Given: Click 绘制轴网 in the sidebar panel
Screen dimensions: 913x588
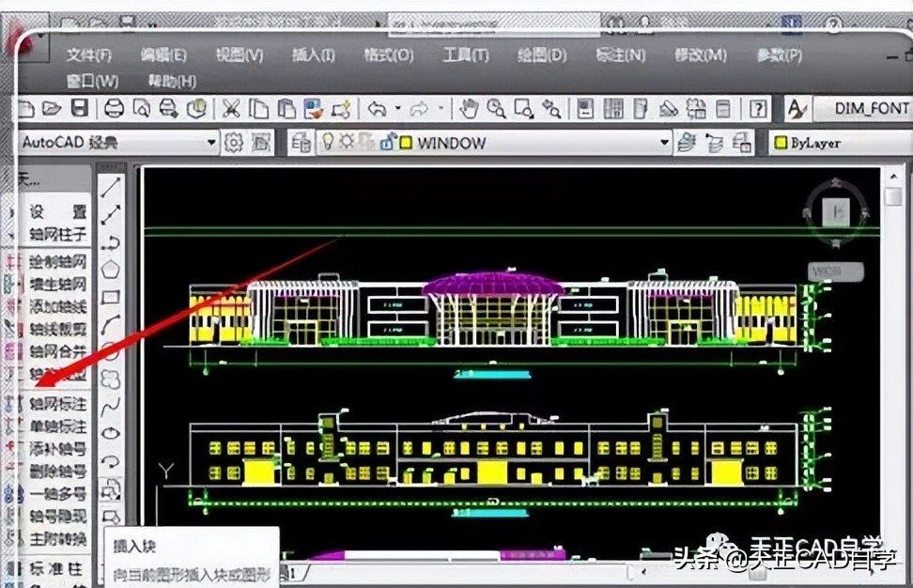Looking at the screenshot, I should point(56,263).
